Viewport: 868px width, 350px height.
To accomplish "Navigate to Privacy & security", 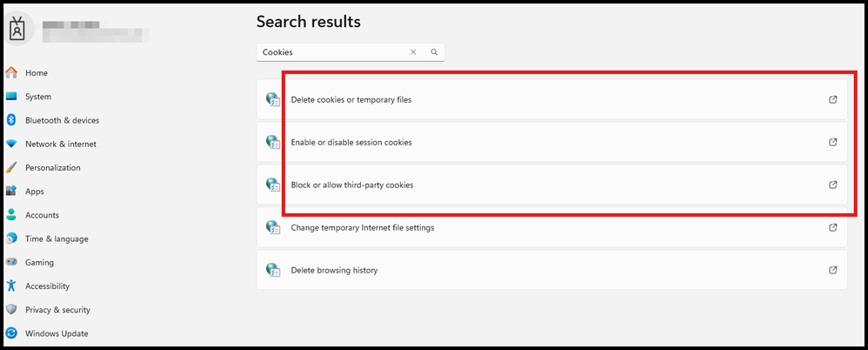I will tap(57, 310).
